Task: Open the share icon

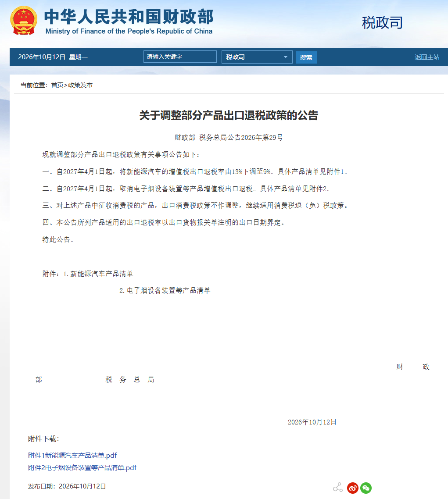Action: (338, 488)
